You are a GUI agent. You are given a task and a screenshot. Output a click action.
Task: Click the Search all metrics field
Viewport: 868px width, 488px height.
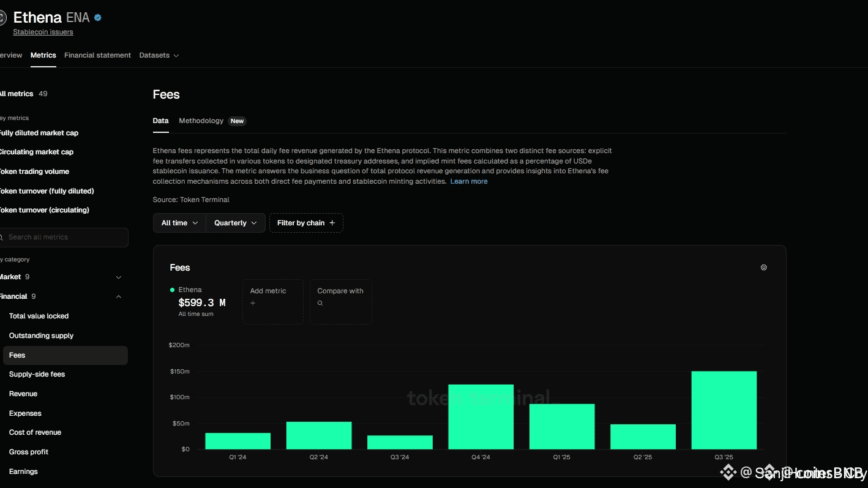[64, 237]
